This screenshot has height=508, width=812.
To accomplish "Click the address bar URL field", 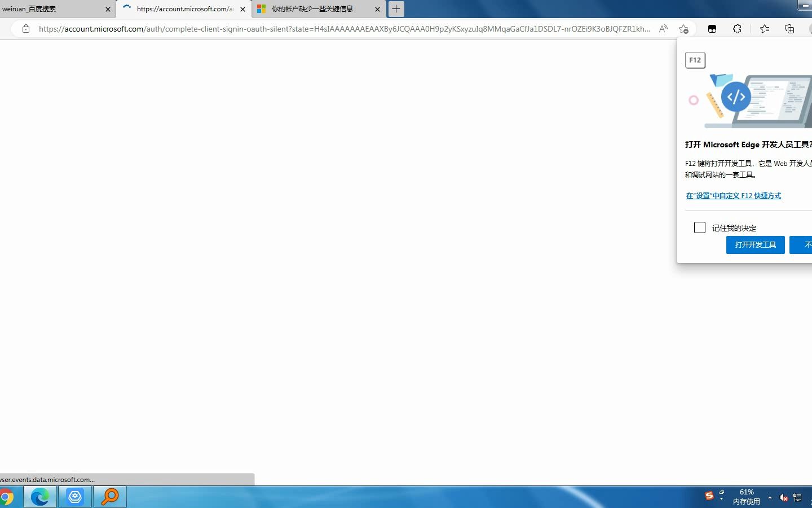I will [x=344, y=29].
